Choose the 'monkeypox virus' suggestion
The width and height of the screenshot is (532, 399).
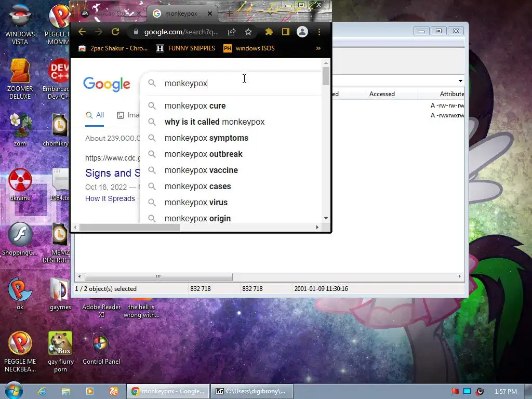tap(231, 203)
